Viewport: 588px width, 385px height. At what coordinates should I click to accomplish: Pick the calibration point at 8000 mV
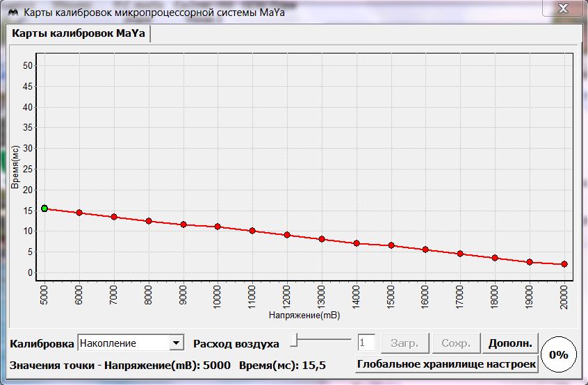(x=149, y=221)
